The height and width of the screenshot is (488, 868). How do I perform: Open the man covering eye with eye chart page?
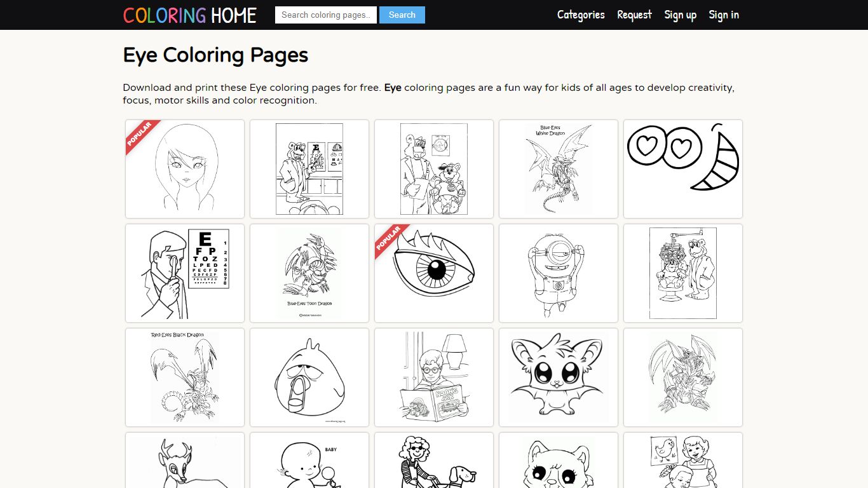[x=185, y=273]
